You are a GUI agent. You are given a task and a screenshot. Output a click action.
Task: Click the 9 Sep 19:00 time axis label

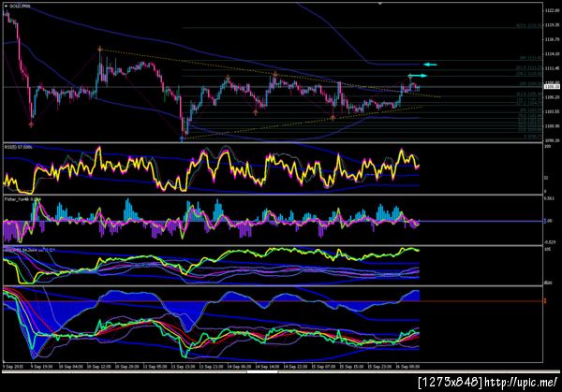[x=41, y=367]
